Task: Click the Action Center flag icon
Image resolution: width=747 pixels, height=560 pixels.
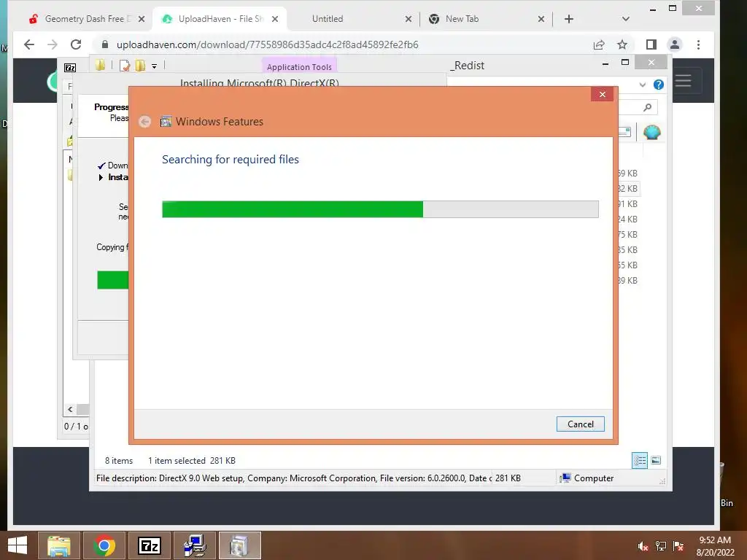Action: point(678,546)
